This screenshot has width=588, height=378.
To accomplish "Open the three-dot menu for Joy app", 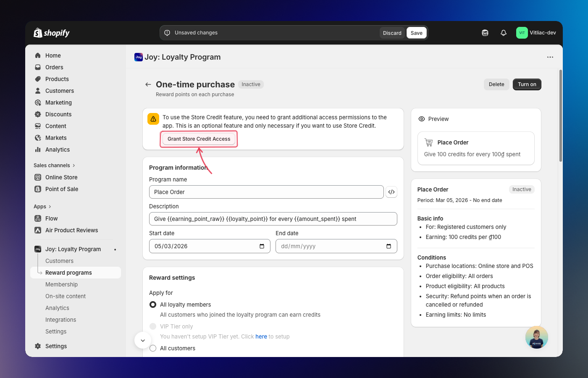I will [550, 57].
